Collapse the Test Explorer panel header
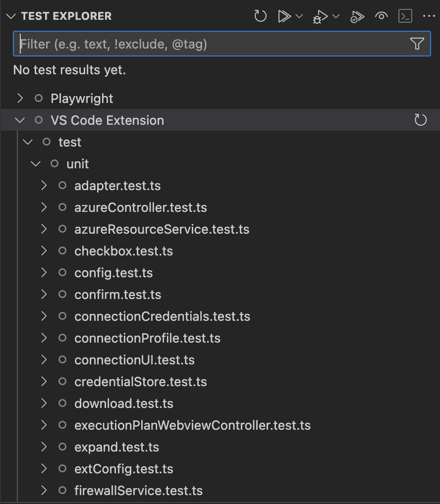 coord(11,16)
